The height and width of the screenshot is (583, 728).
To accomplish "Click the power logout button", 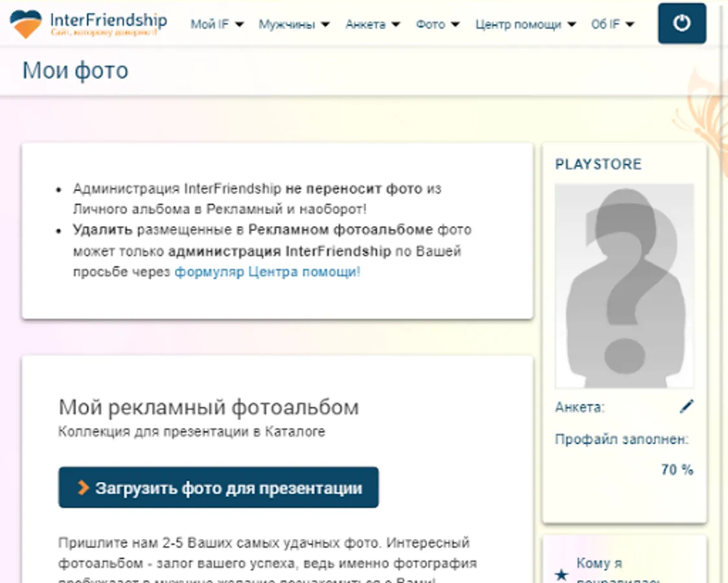I will coord(682,23).
